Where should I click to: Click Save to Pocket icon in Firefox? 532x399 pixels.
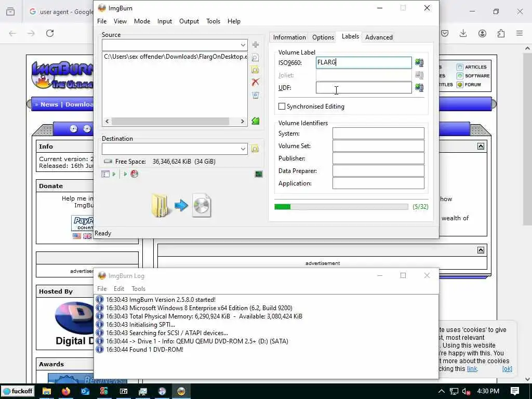click(x=445, y=33)
